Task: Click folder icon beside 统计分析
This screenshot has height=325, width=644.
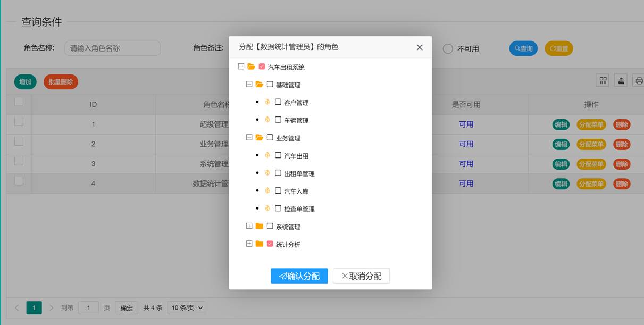Action: tap(260, 244)
